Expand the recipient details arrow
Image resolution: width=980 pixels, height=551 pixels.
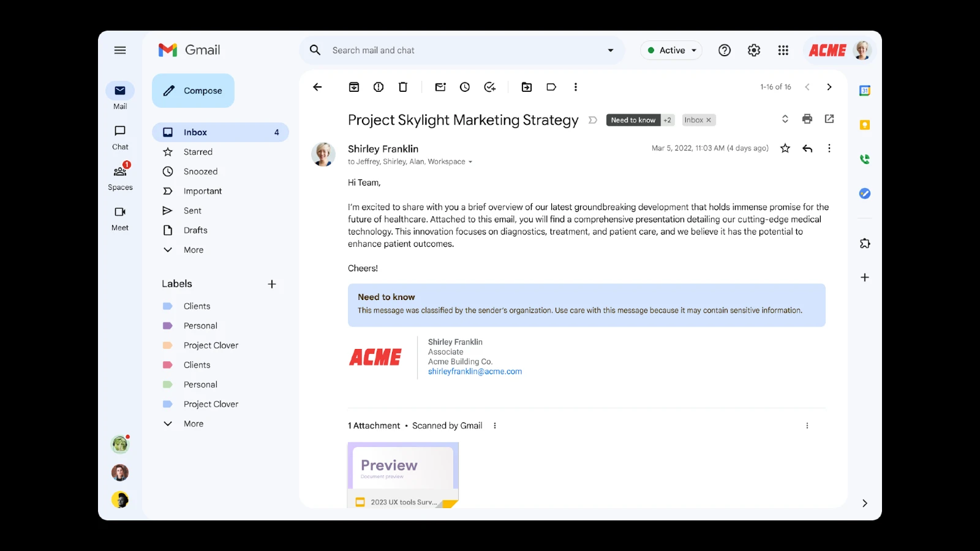[470, 162]
